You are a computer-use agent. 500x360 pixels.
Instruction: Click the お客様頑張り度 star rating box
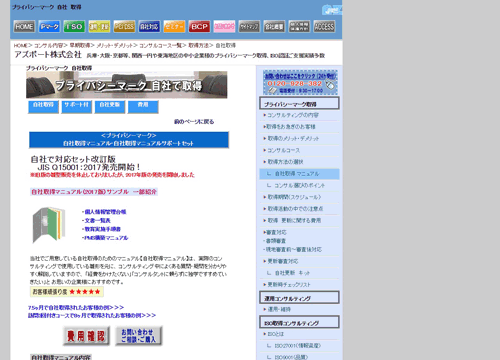(67, 292)
